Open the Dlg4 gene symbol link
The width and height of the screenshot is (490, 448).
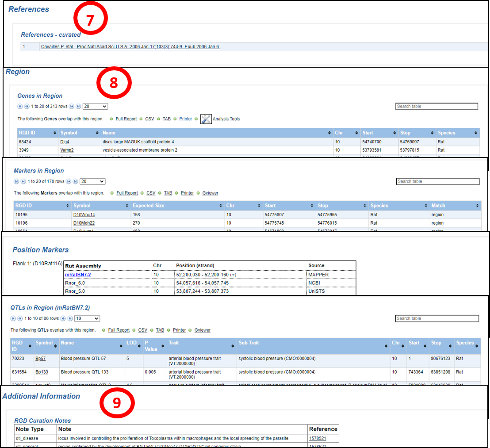pyautogui.click(x=65, y=142)
